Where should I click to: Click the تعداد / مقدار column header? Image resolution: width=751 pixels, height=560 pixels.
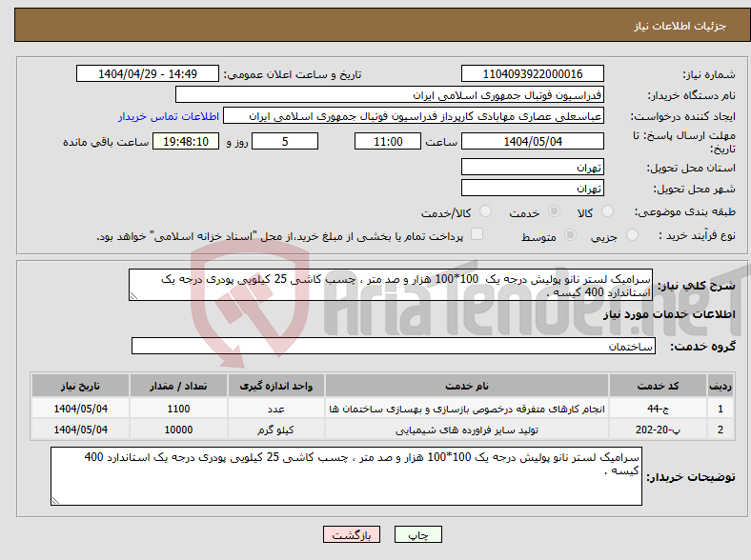pos(178,386)
